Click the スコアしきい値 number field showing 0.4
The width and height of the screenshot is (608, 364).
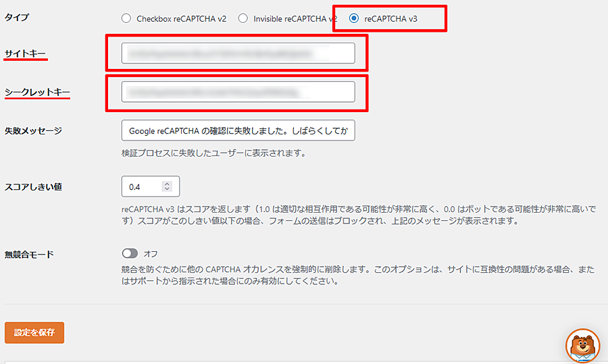tap(151, 186)
